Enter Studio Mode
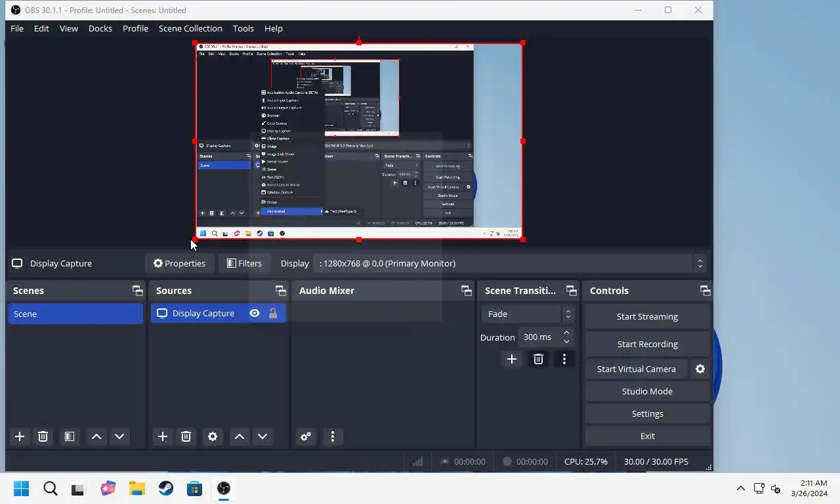Screen dimensions: 840x504 [647, 391]
